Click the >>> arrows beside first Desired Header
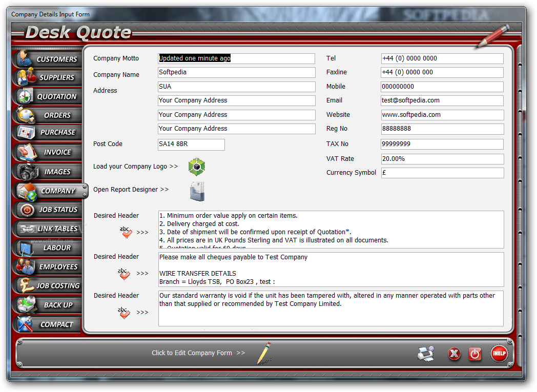This screenshot has height=392, width=537. [x=142, y=233]
